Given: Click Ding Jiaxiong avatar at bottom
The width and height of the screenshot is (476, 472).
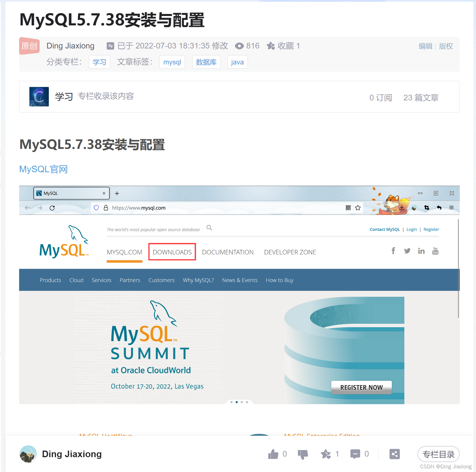Looking at the screenshot, I should point(28,454).
